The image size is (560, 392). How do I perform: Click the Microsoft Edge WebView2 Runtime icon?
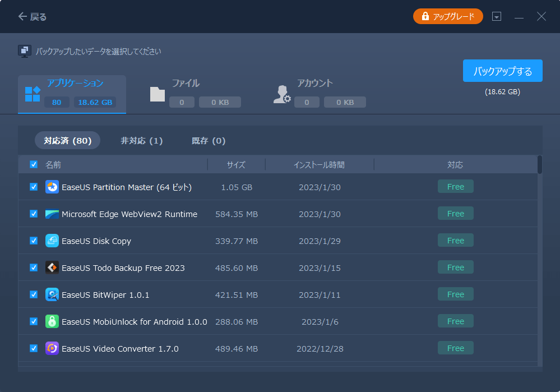point(52,214)
